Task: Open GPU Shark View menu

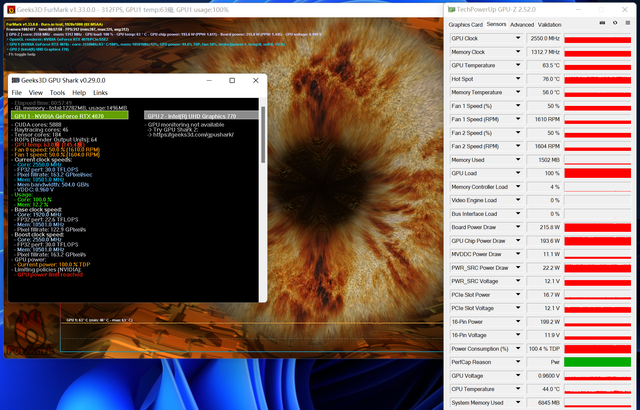Action: point(36,93)
